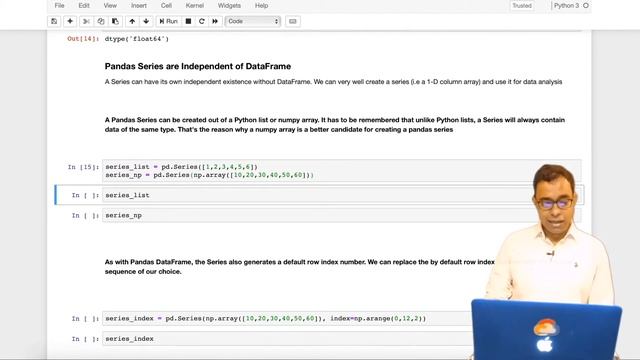The width and height of the screenshot is (640, 360).
Task: Click the series_index output code cell
Action: 287,339
